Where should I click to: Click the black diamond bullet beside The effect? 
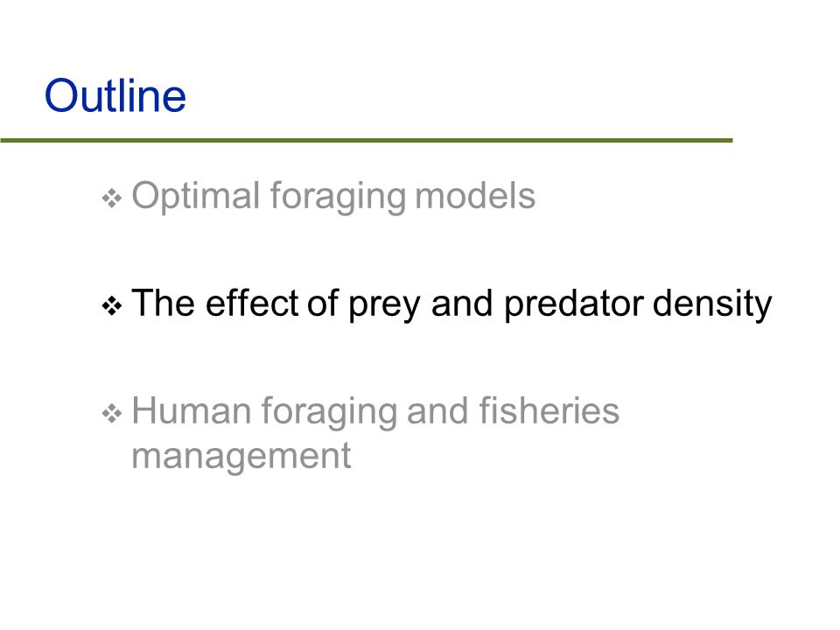112,306
